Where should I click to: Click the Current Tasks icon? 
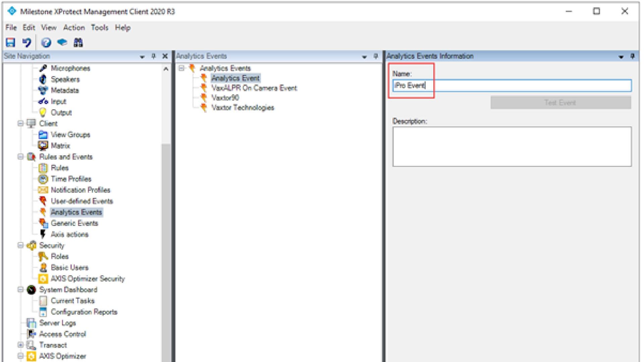coord(43,301)
